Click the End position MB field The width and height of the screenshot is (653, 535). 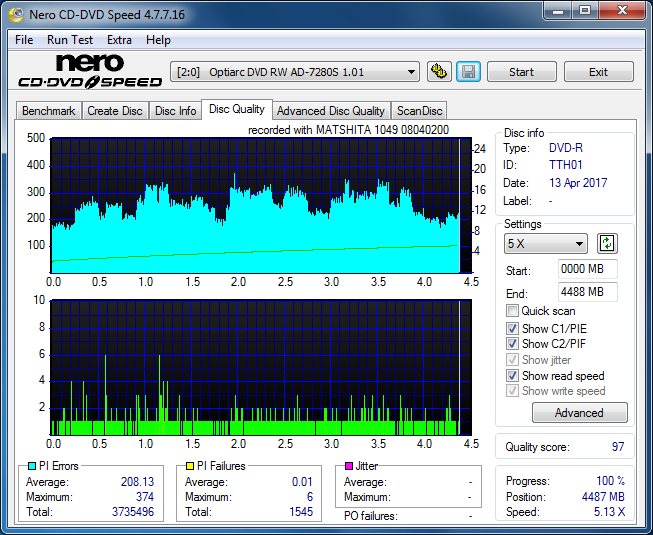(x=587, y=292)
